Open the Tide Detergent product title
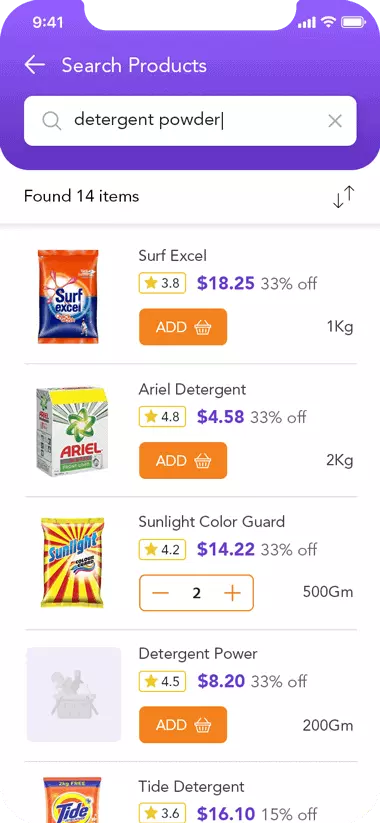The height and width of the screenshot is (823, 380). pos(191,786)
